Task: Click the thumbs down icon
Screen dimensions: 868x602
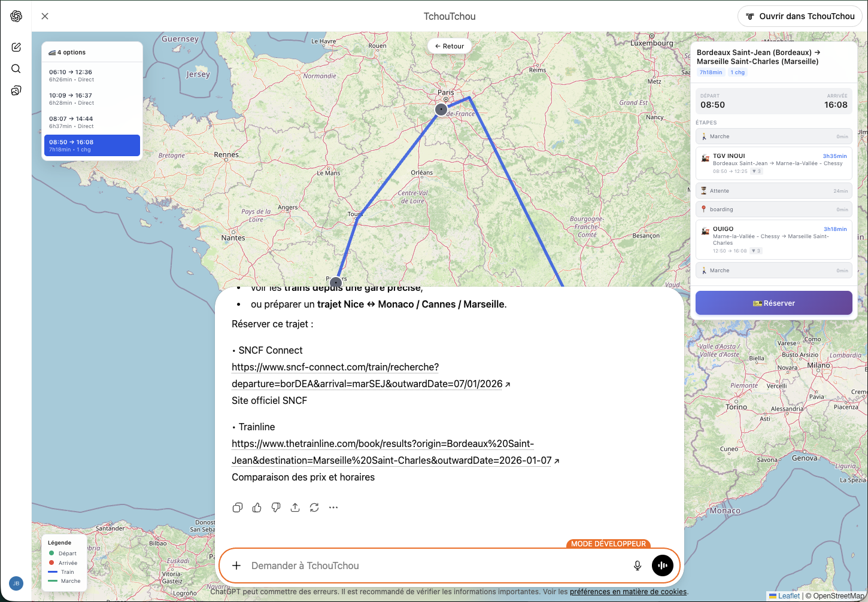Action: [276, 507]
